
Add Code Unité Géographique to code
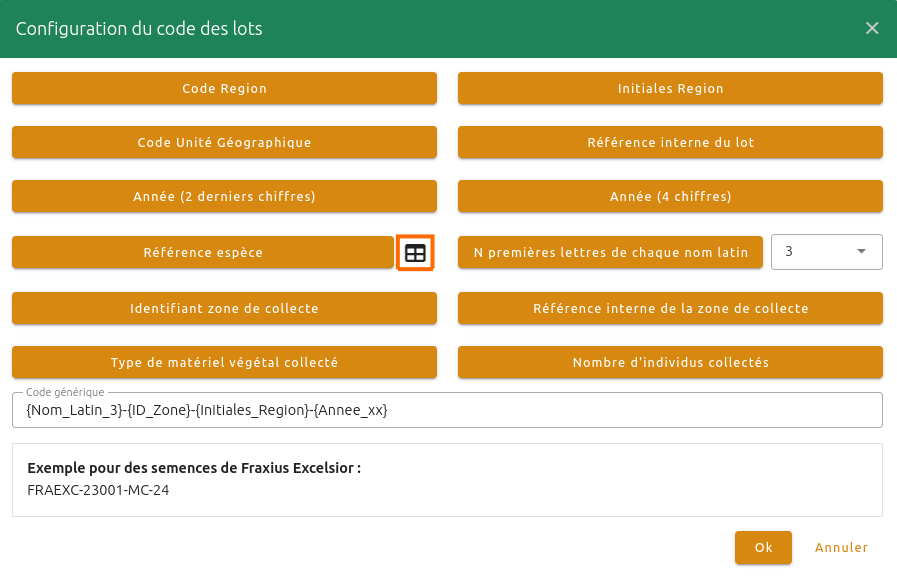point(224,142)
